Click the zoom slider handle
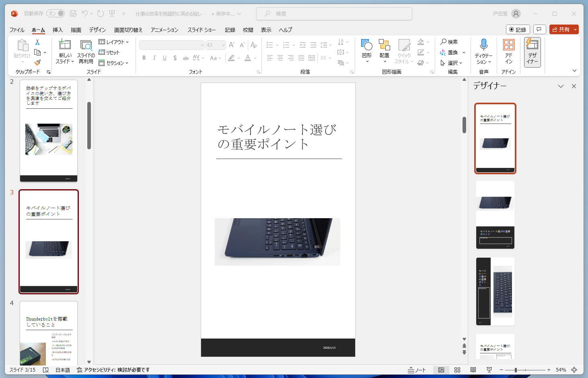The height and width of the screenshot is (378, 588). (x=516, y=370)
